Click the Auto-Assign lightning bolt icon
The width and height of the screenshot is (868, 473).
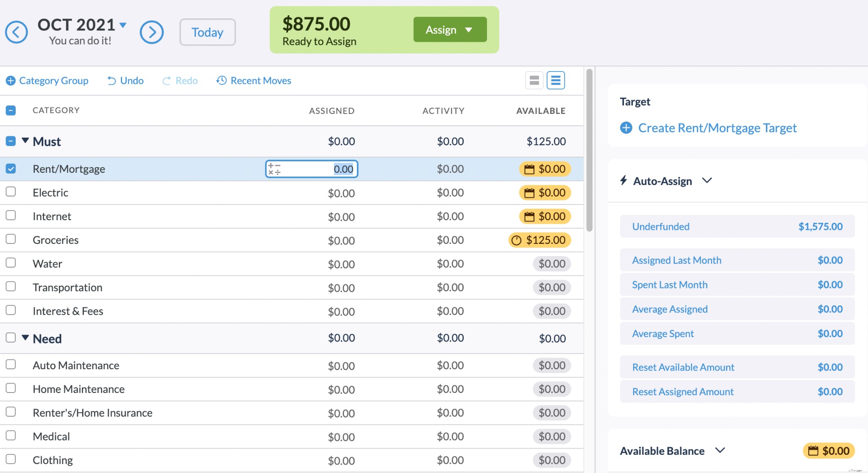point(623,181)
